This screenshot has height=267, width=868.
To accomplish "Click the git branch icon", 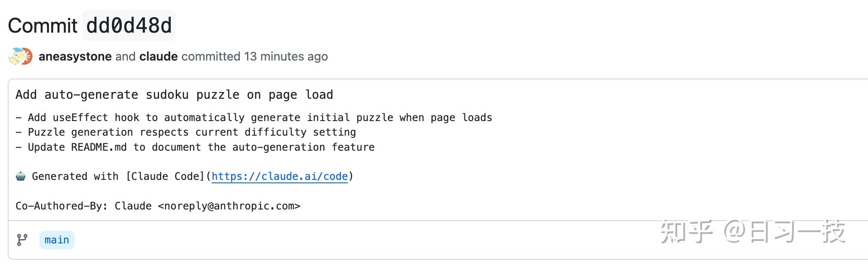I will coord(22,240).
